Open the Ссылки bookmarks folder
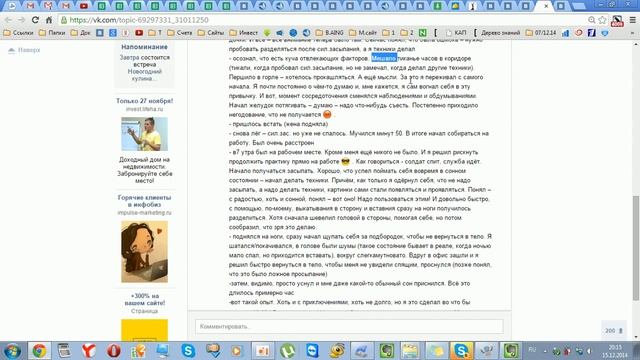640x360 pixels. click(x=19, y=33)
